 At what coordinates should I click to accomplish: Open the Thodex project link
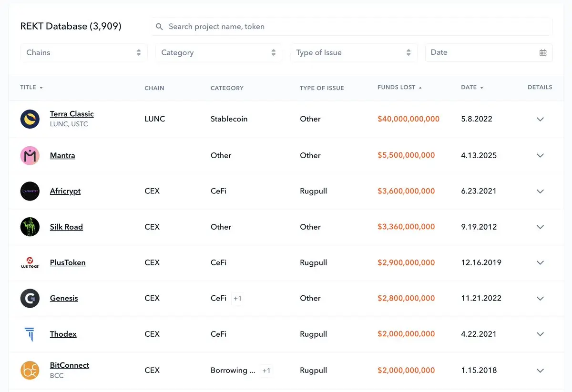(x=63, y=334)
